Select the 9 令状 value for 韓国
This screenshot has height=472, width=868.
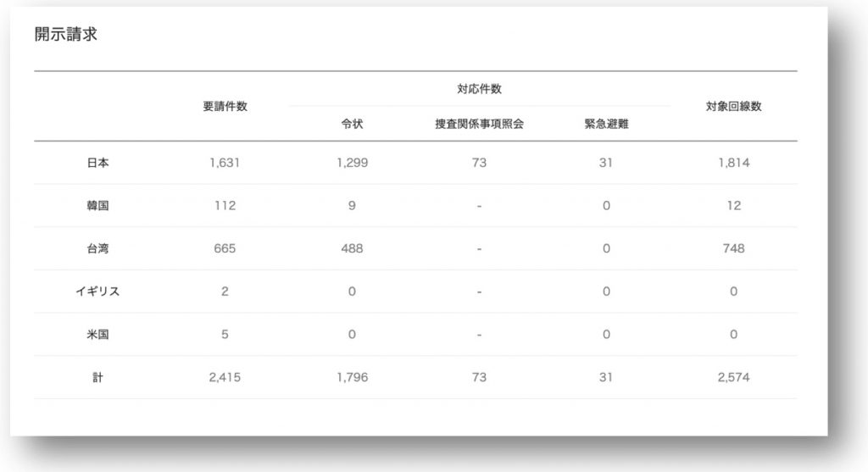pyautogui.click(x=352, y=206)
